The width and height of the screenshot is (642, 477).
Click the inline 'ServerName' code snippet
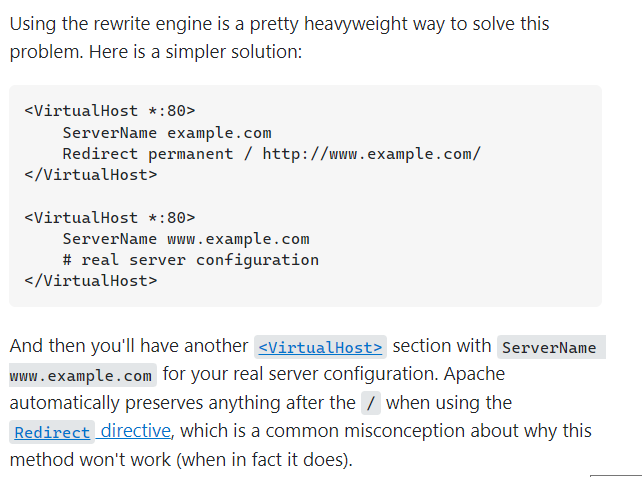548,347
